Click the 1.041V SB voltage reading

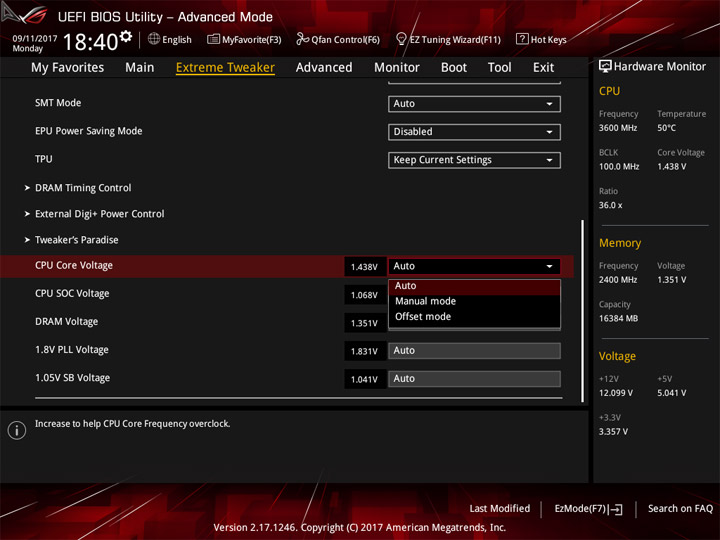point(365,379)
